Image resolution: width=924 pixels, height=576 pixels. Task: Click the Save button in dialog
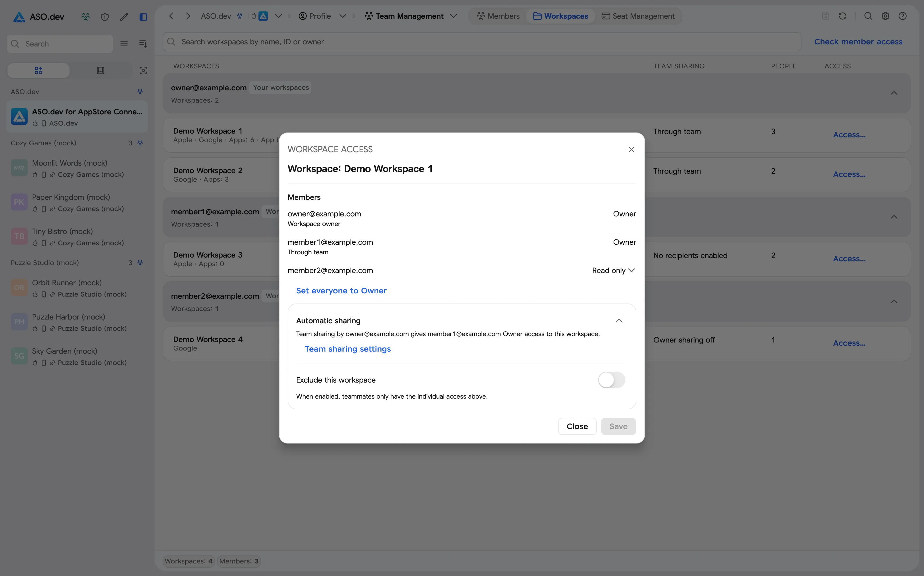pyautogui.click(x=618, y=426)
